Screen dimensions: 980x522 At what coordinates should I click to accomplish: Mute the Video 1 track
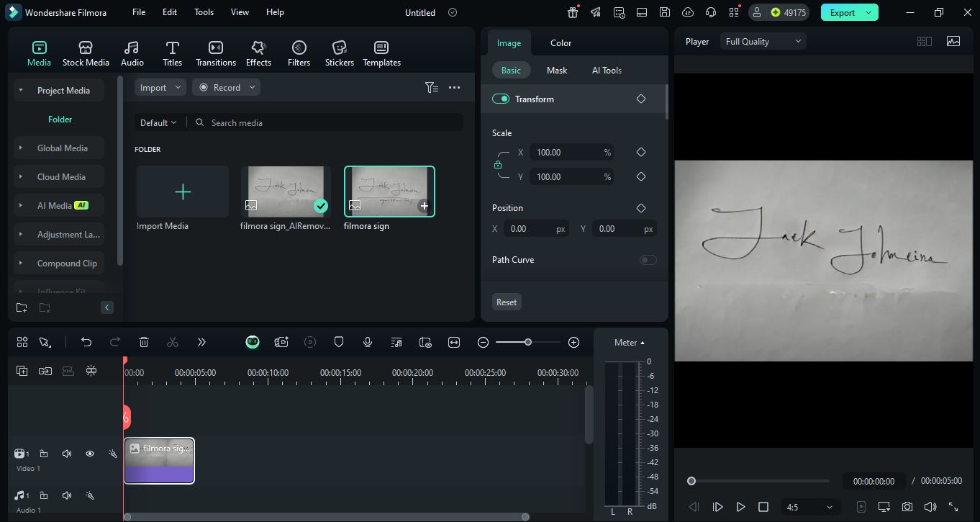click(67, 454)
